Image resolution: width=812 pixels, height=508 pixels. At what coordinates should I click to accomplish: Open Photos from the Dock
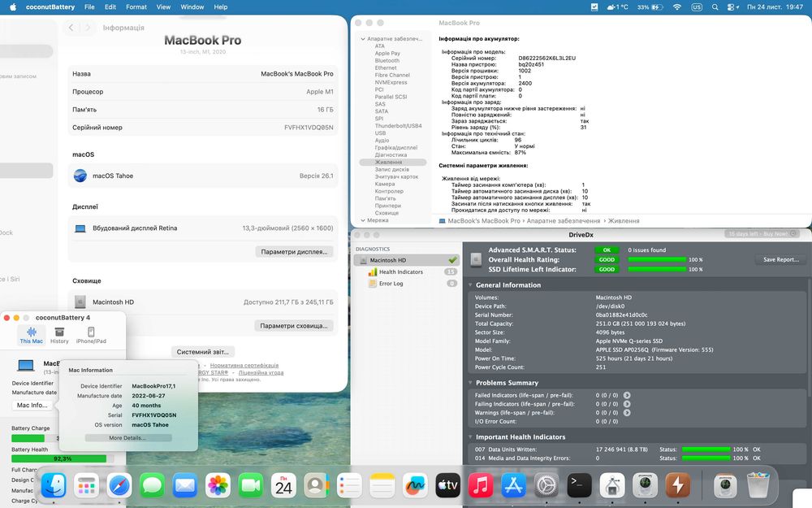[x=218, y=486]
